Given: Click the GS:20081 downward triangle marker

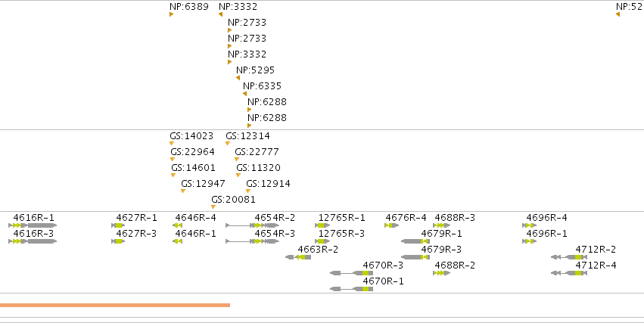Looking at the screenshot, I should pyautogui.click(x=213, y=207).
